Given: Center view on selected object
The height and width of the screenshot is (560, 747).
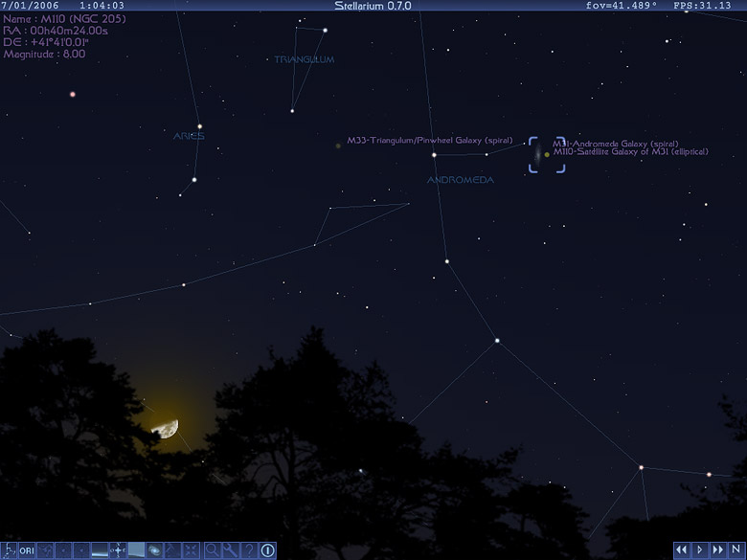Looking at the screenshot, I should 191,550.
